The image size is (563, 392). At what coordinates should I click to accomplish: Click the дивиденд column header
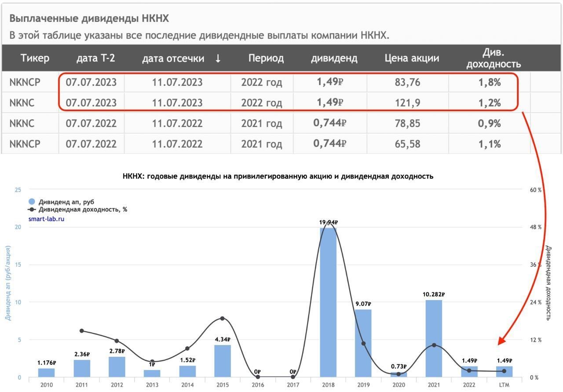(334, 58)
